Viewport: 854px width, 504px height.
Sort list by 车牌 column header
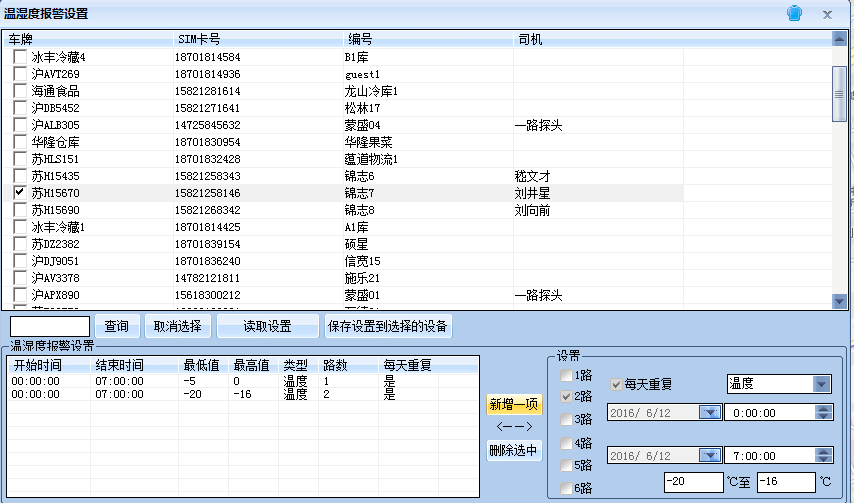tap(90, 39)
